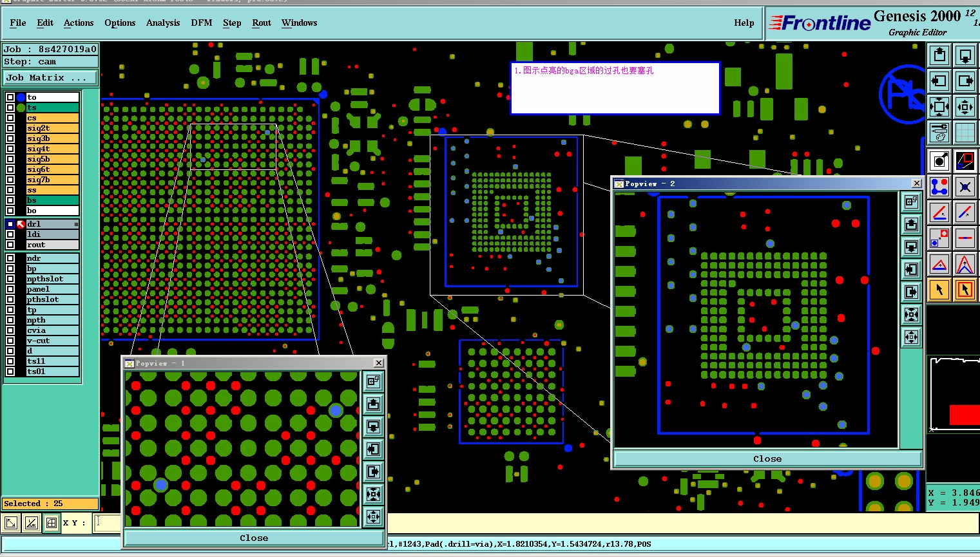The image size is (980, 557).
Task: Select the red-blue diagonal line tool on right
Action: point(965,212)
